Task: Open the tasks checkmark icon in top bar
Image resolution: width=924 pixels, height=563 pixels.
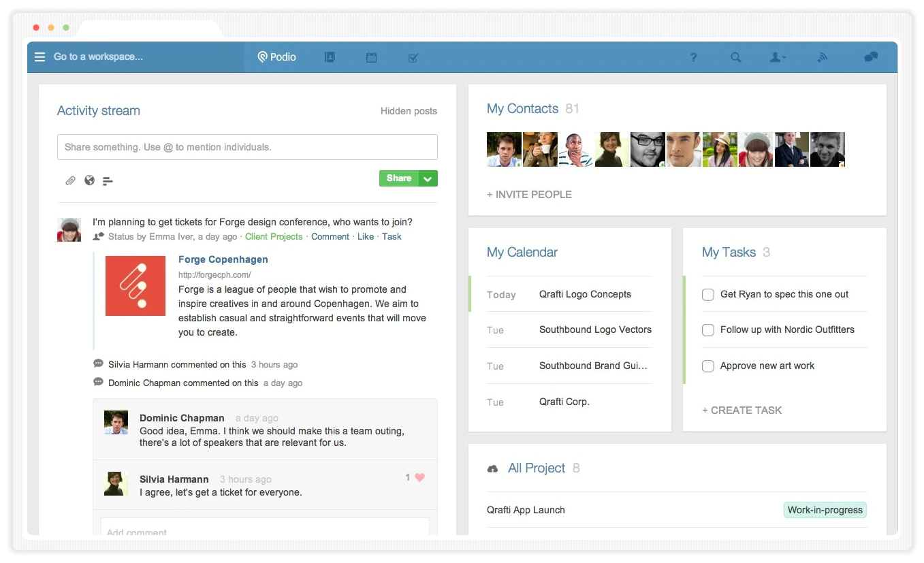Action: [413, 58]
